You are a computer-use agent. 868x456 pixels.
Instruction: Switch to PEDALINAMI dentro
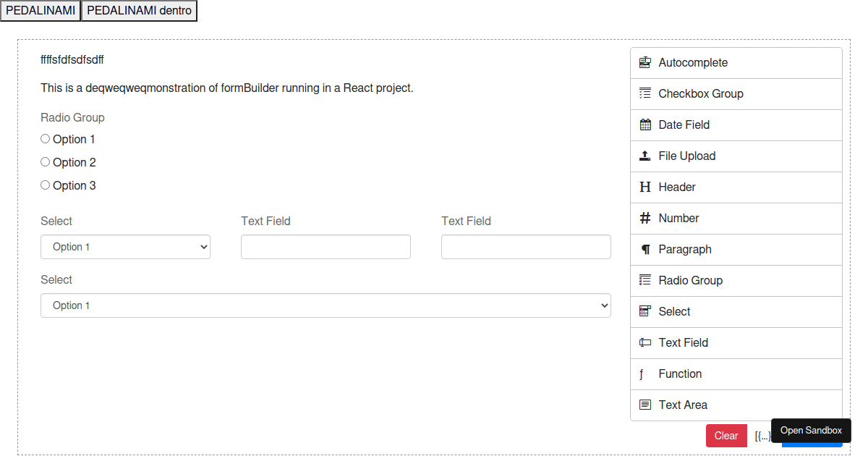[x=139, y=10]
